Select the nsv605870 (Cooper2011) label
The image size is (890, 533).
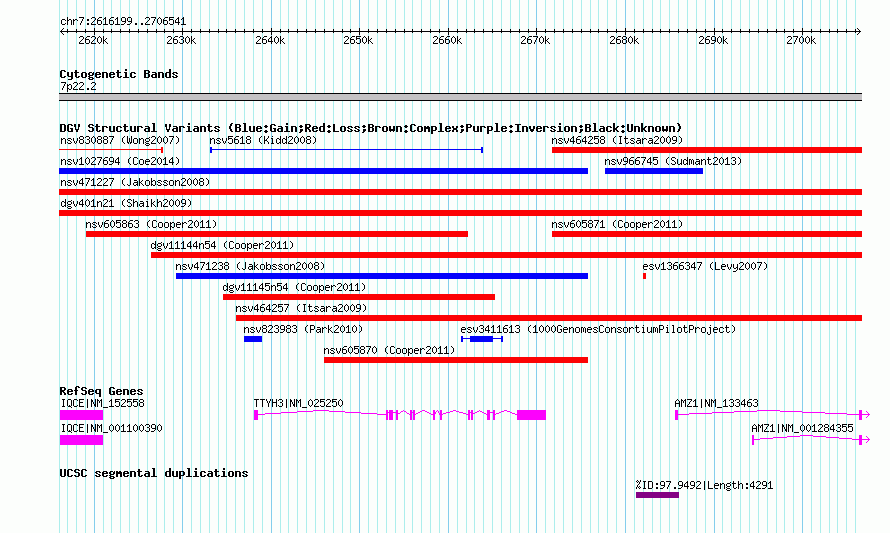(389, 350)
